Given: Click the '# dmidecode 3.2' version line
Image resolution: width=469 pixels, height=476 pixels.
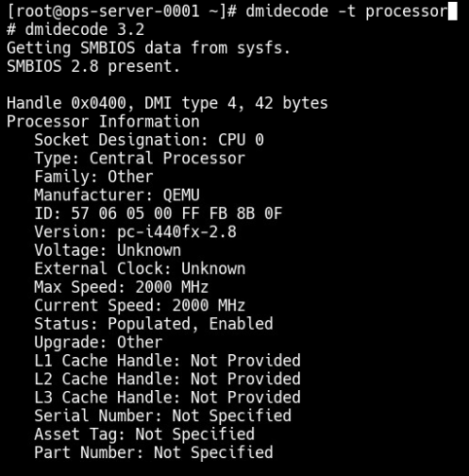Looking at the screenshot, I should 75,29.
